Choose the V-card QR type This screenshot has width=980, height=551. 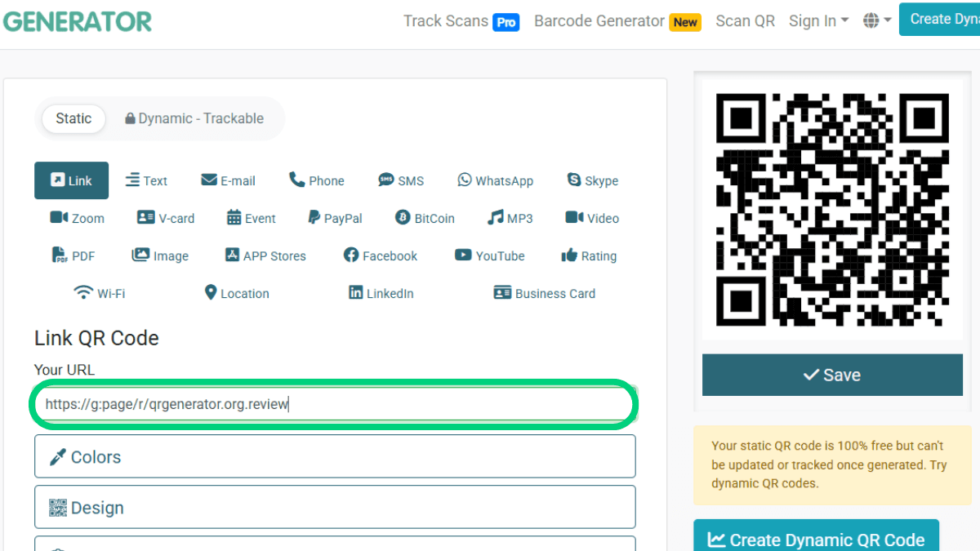166,218
